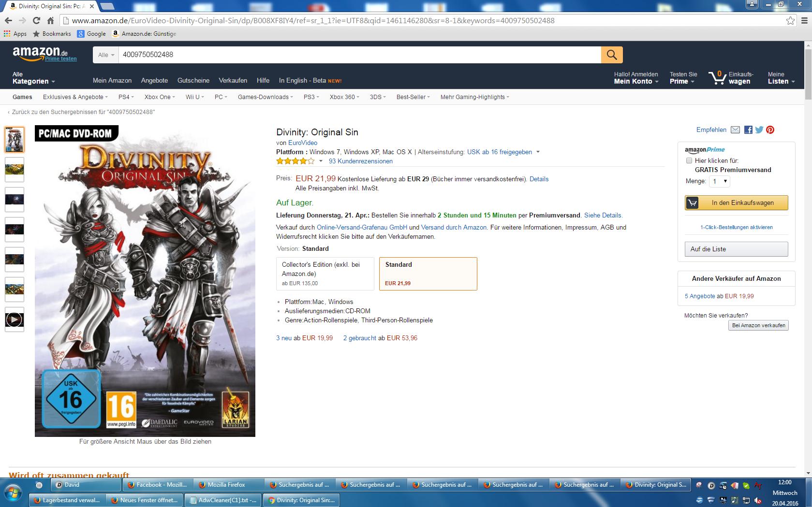Tick the GRATIS Premiumversand checkbox
This screenshot has height=507, width=812.
pyautogui.click(x=689, y=160)
